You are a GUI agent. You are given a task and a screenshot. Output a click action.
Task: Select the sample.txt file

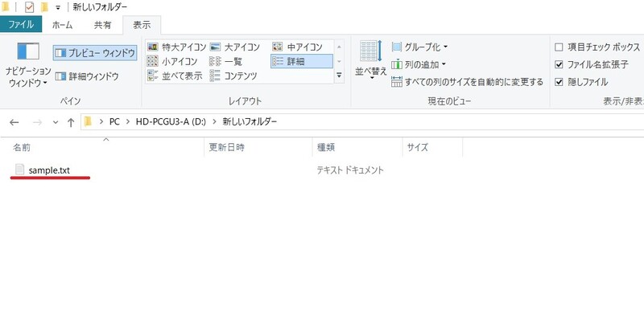[49, 170]
